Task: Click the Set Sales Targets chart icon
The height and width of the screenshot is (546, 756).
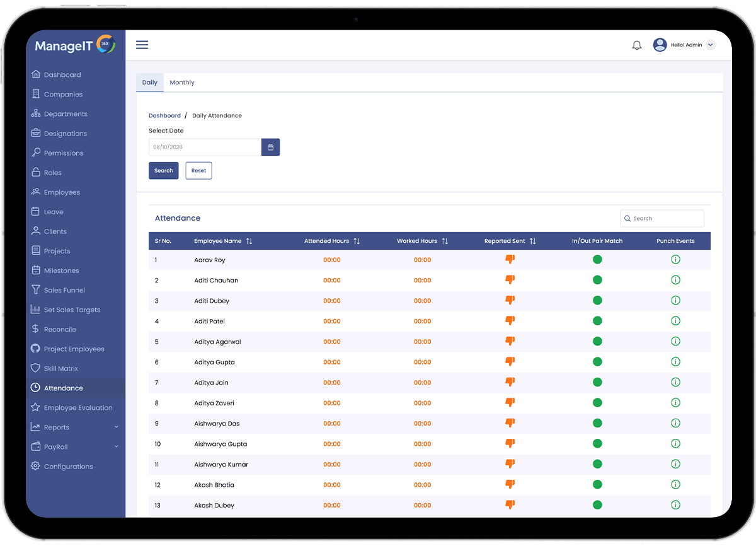Action: coord(36,309)
